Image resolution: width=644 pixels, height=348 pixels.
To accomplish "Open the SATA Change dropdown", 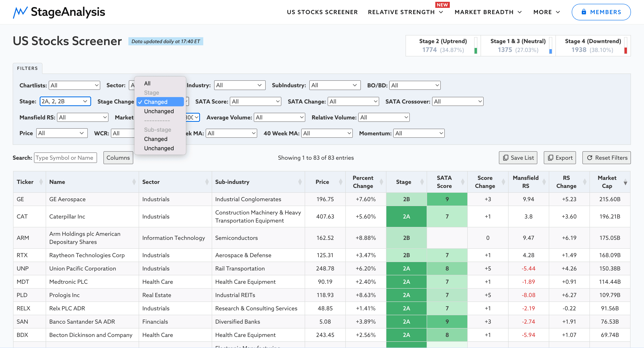I will (353, 101).
